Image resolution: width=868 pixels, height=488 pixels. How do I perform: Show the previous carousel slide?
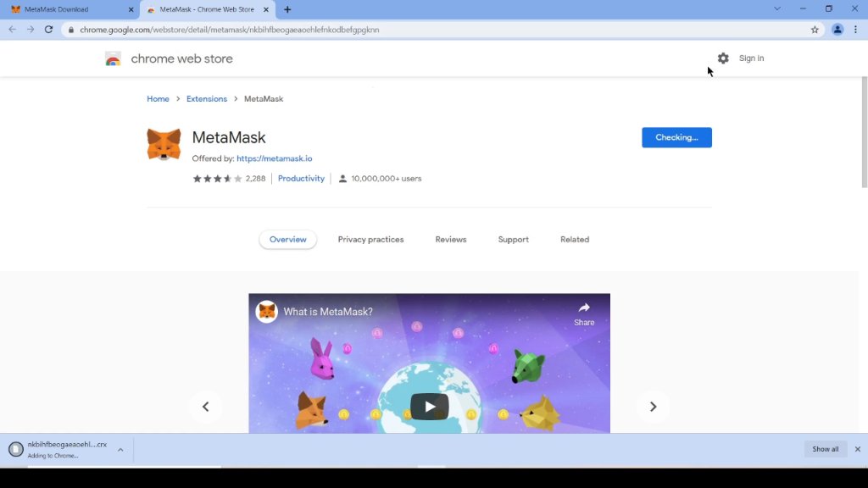click(x=205, y=407)
